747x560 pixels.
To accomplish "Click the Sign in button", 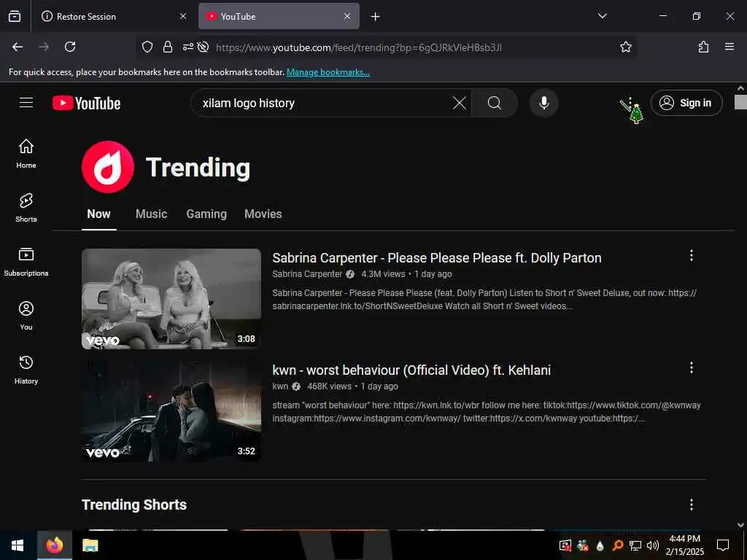I will 686,103.
